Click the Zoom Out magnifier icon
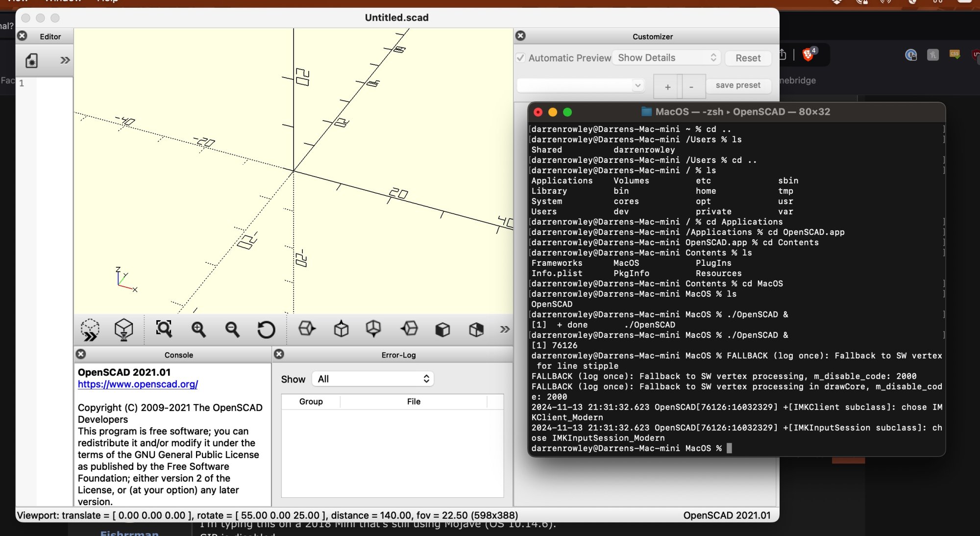The image size is (980, 536). click(x=232, y=329)
